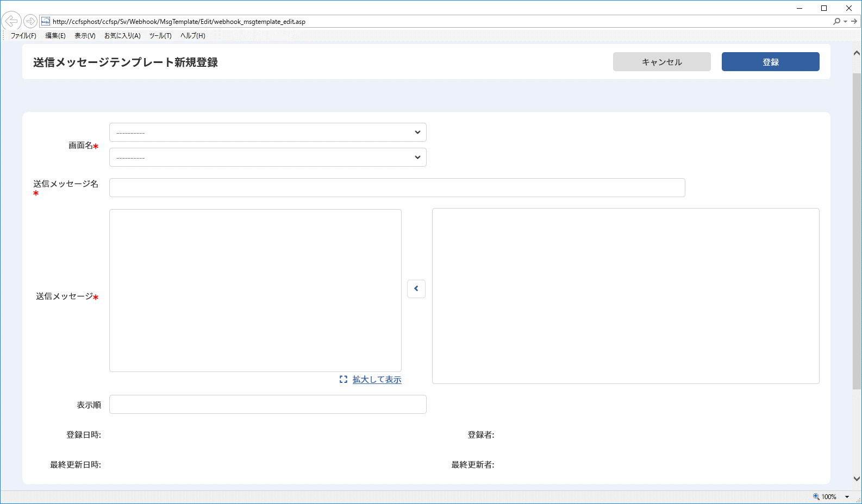This screenshot has width=862, height=504.
Task: Open the first 画面名 dropdown
Action: [268, 133]
